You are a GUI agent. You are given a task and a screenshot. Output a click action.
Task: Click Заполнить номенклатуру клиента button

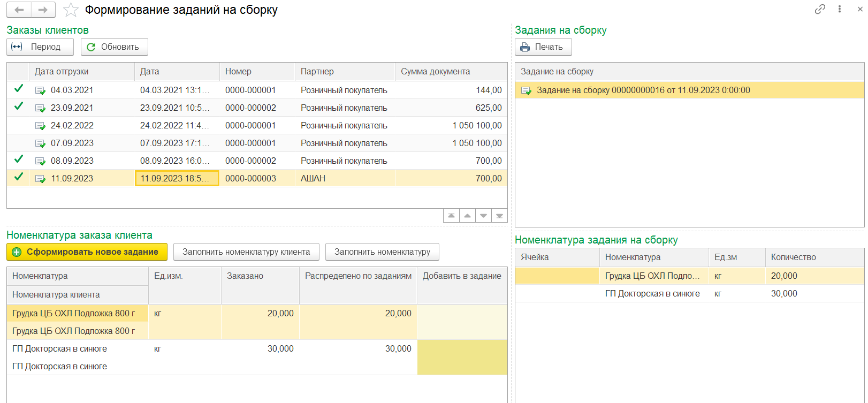pyautogui.click(x=246, y=252)
